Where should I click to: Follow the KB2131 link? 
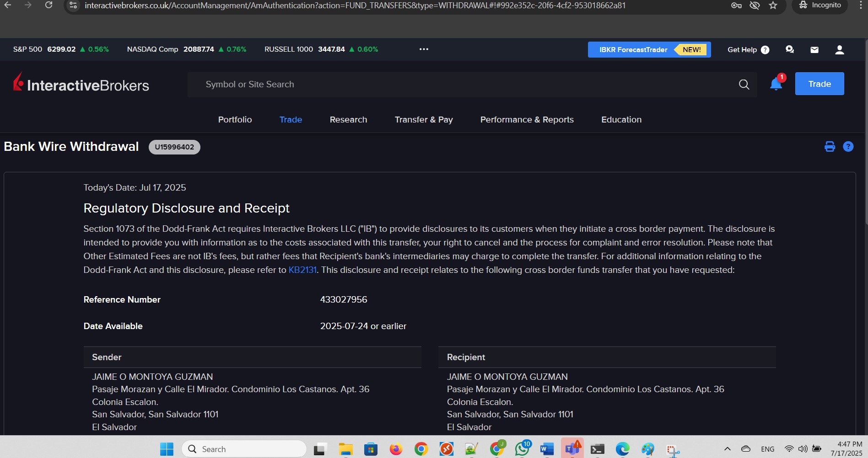[x=302, y=270]
